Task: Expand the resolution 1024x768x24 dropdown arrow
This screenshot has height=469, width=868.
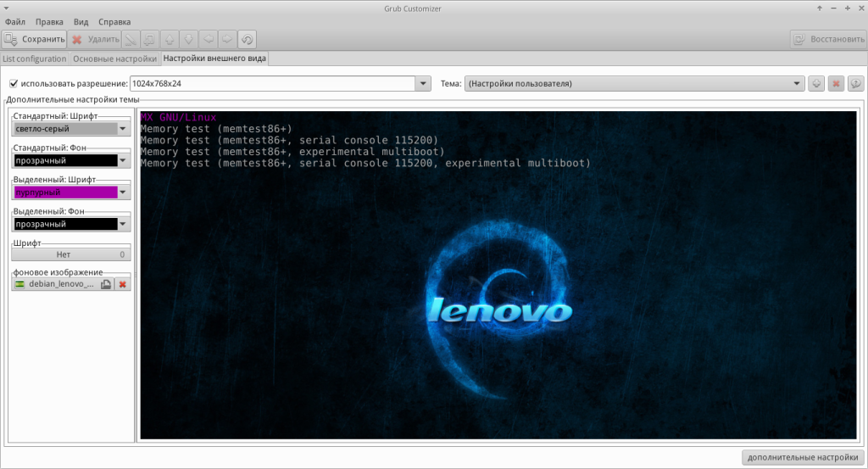Action: (x=425, y=84)
